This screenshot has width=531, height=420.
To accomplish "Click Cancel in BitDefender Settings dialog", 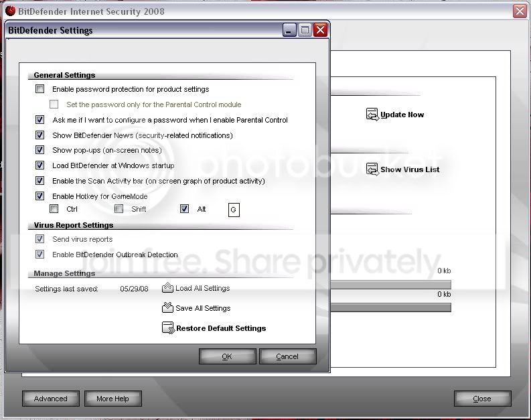I will (287, 356).
